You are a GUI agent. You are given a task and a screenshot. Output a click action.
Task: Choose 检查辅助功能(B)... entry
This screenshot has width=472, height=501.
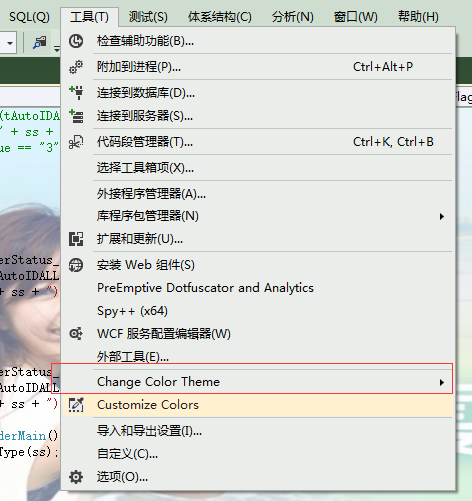pos(257,41)
